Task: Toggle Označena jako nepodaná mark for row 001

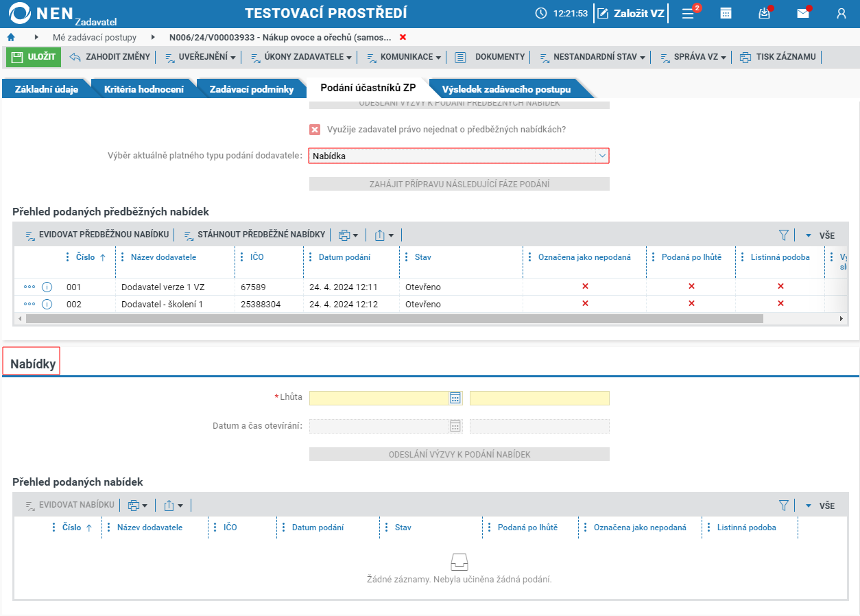Action: (585, 286)
